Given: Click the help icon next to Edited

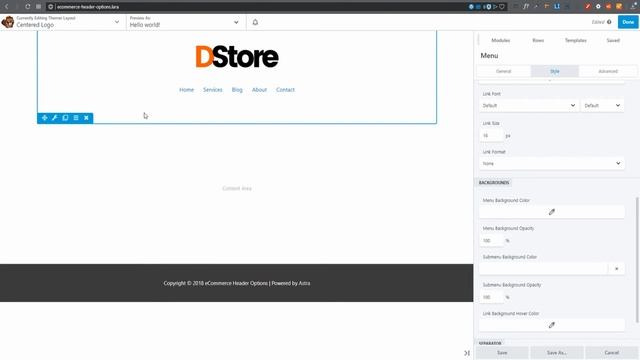Looking at the screenshot, I should 609,22.
